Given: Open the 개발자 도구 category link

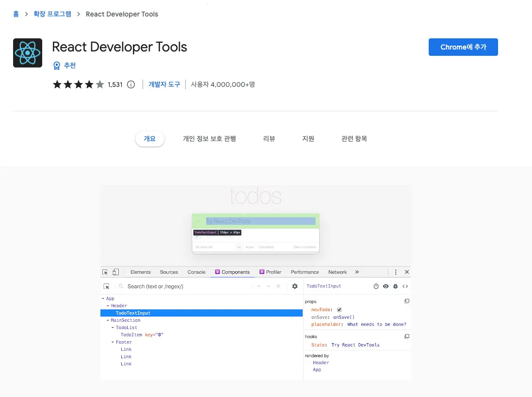Looking at the screenshot, I should coord(164,84).
